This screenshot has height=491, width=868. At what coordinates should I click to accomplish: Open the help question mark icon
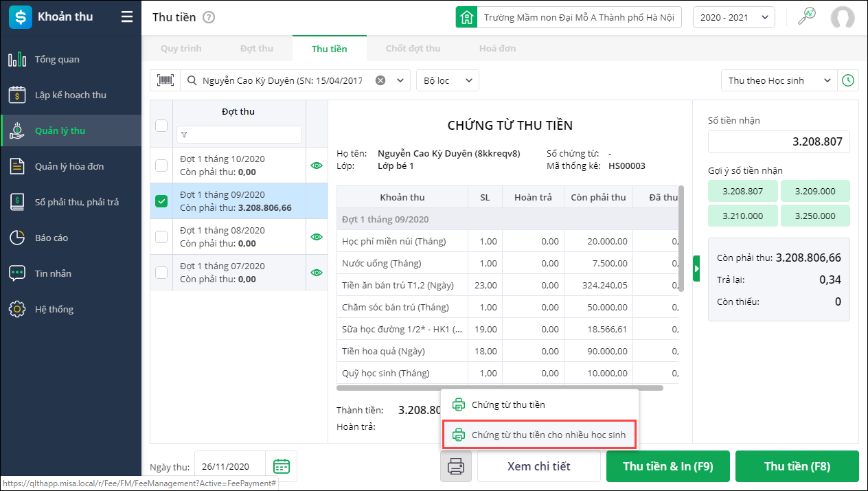(209, 17)
